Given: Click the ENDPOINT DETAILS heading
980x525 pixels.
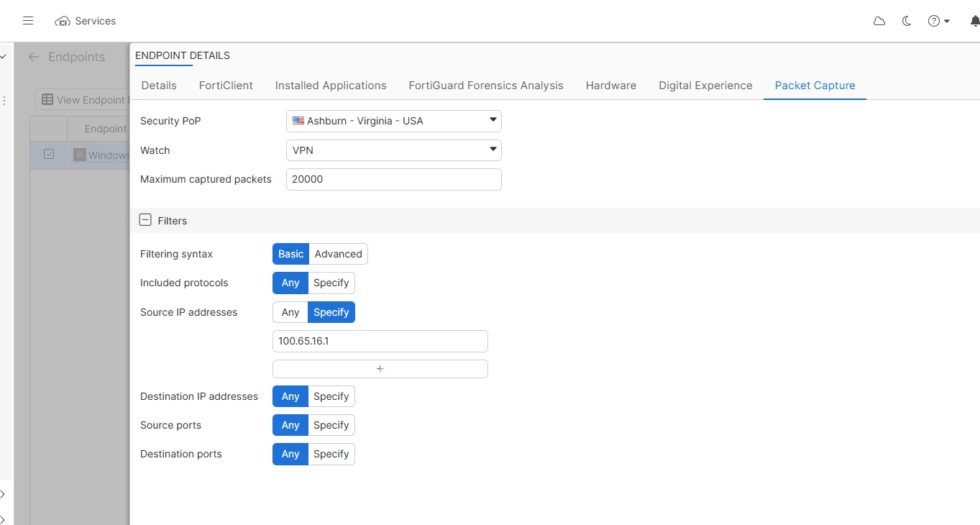Looking at the screenshot, I should (183, 55).
